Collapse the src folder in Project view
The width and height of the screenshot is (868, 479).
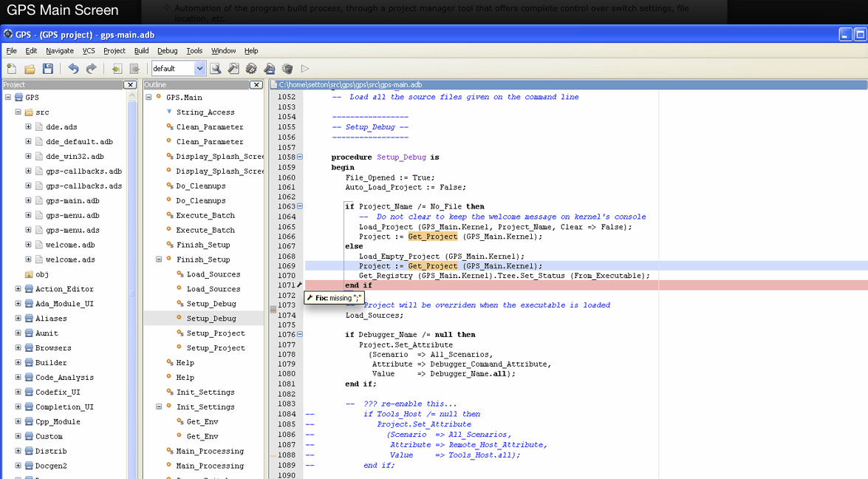tap(16, 112)
